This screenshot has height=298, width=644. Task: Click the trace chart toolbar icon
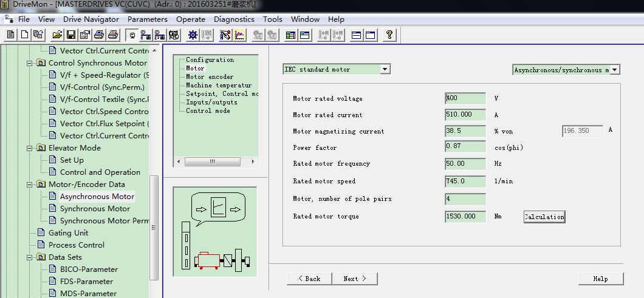[x=240, y=35]
